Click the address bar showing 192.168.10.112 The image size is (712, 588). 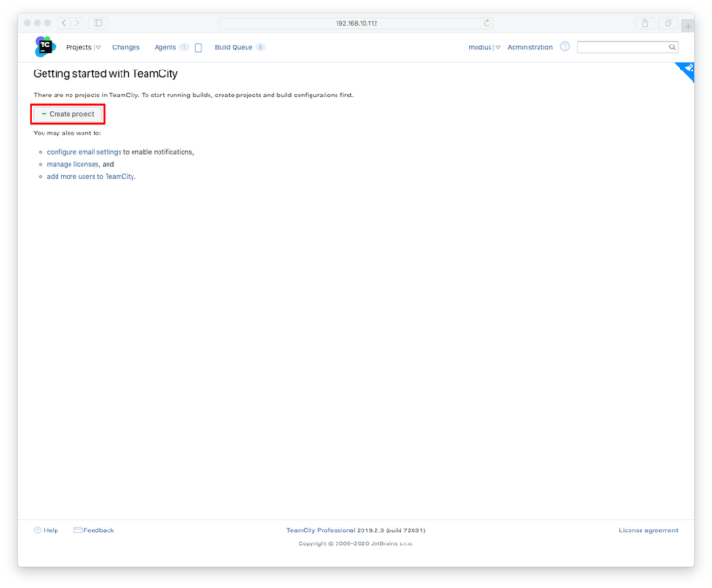pos(356,23)
